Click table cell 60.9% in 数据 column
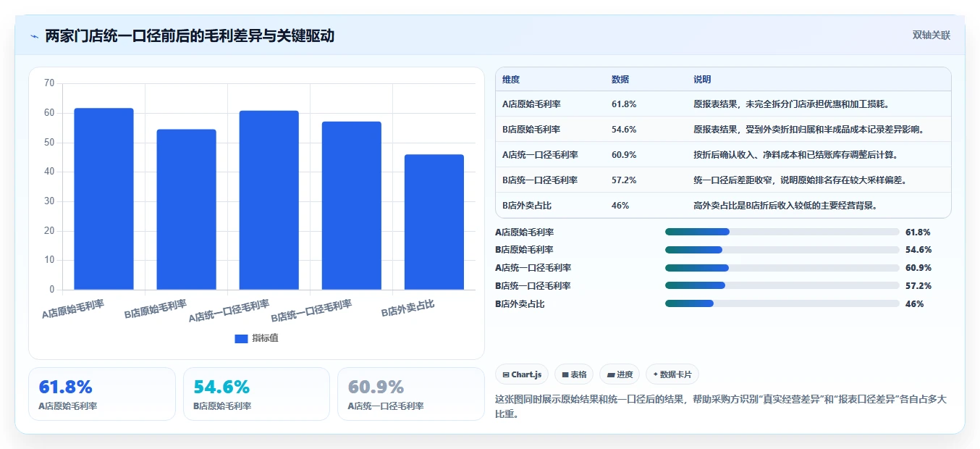The height and width of the screenshot is (449, 980). point(624,155)
